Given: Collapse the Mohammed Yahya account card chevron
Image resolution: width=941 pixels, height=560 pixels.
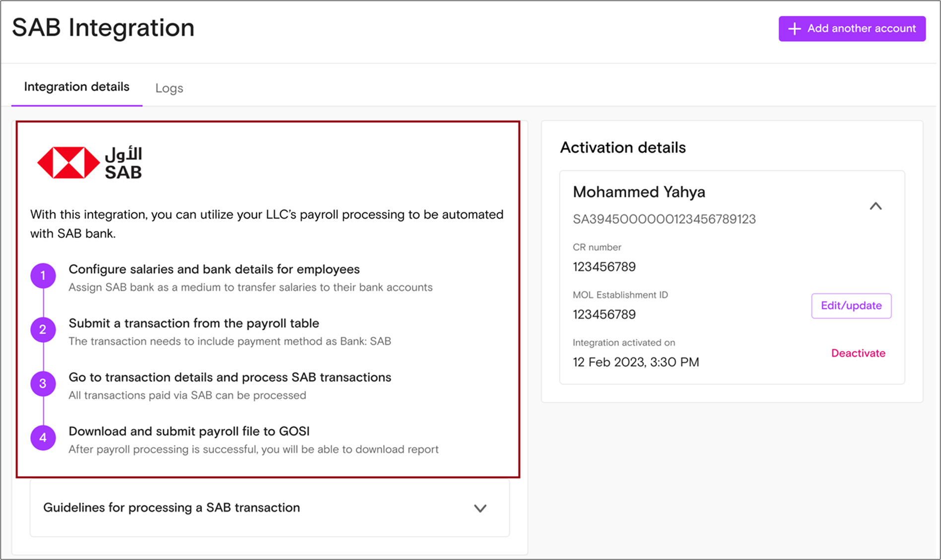Looking at the screenshot, I should click(x=875, y=206).
